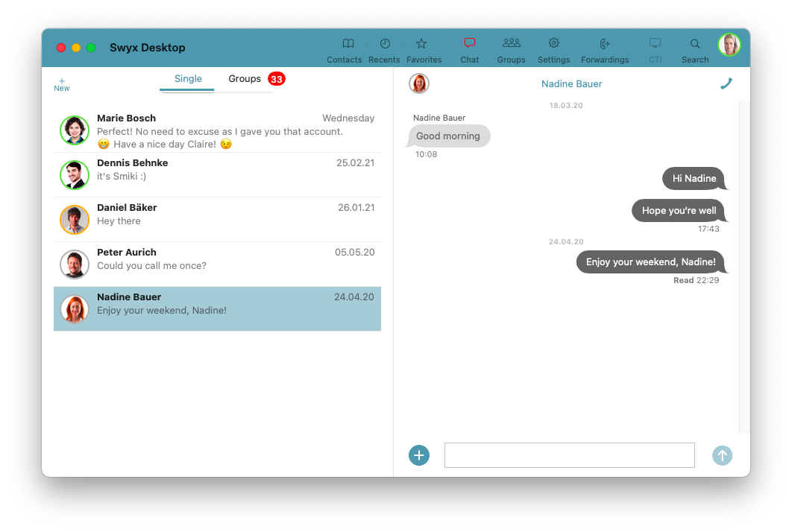The height and width of the screenshot is (532, 792).
Task: Open Settings gear icon
Action: pyautogui.click(x=553, y=44)
